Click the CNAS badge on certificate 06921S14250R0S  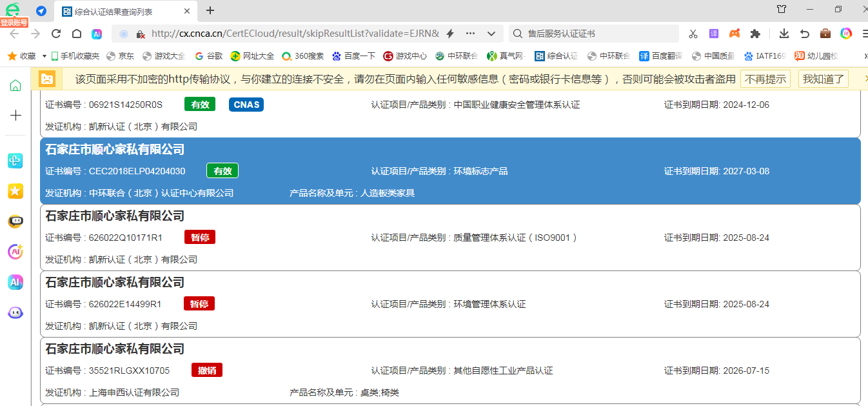[246, 105]
